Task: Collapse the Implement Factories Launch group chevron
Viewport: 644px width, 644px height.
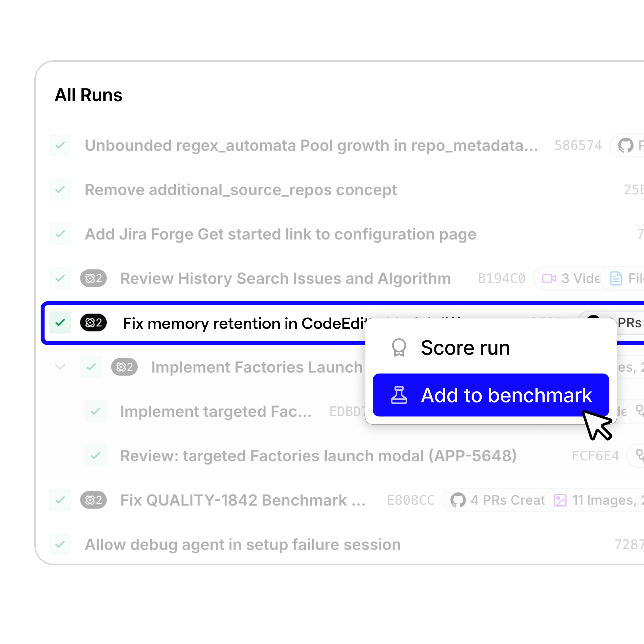Action: [60, 367]
